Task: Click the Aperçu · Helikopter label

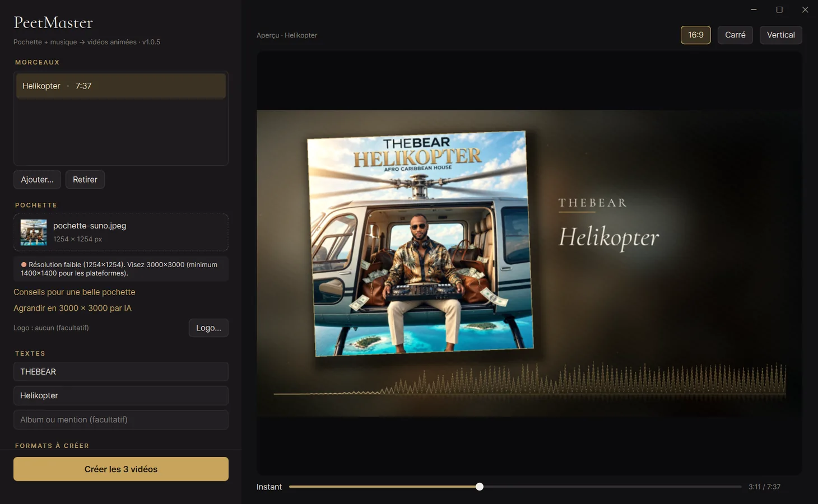Action: tap(287, 35)
